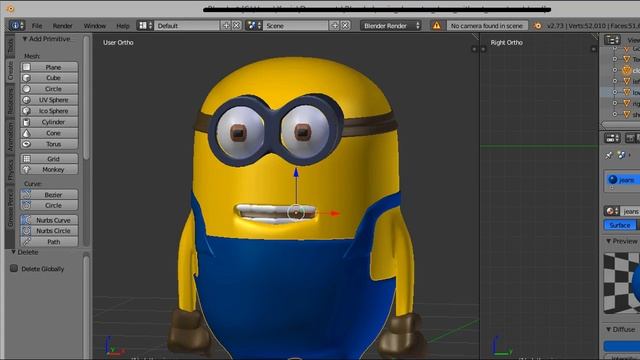Screen dimensions: 640x360
Task: Delete the Default screen layout with X icon
Action: [236, 26]
